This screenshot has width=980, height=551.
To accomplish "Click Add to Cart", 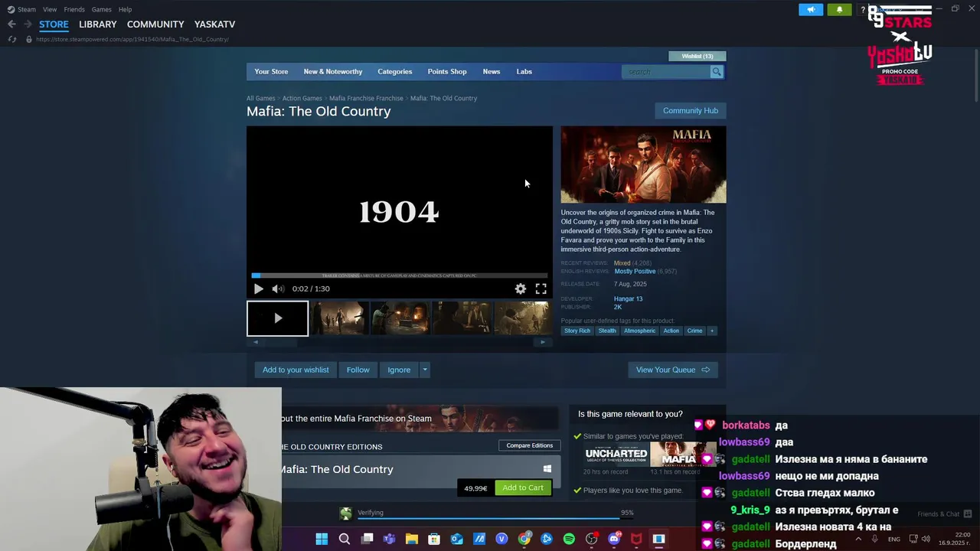I will point(523,487).
